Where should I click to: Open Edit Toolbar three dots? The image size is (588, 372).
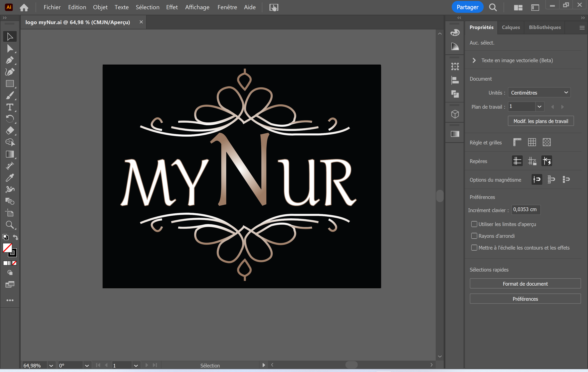(x=10, y=300)
